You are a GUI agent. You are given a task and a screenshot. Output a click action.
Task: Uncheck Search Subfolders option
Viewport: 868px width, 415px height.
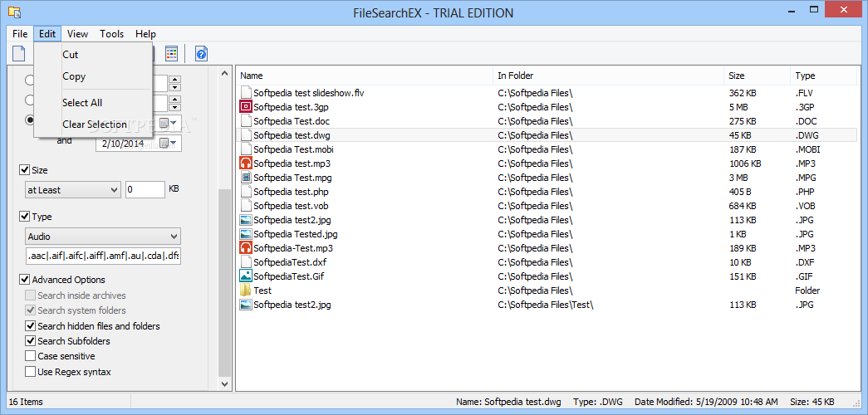point(30,341)
